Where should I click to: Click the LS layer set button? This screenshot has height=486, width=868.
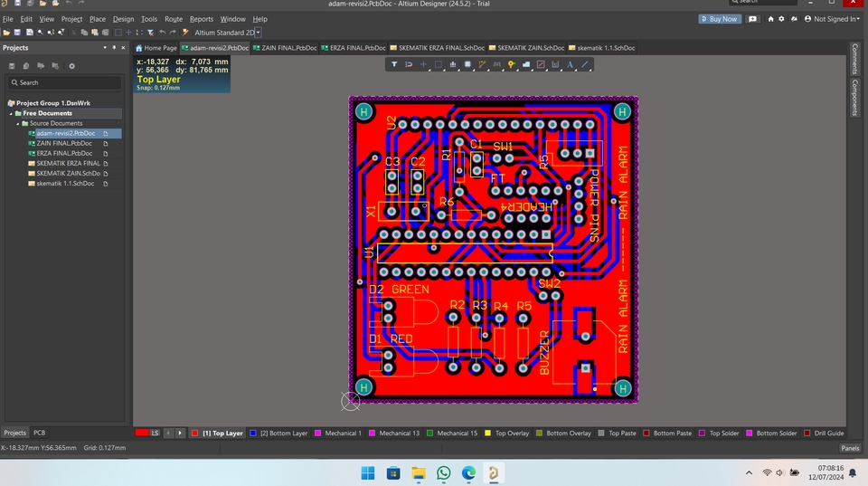coord(155,433)
